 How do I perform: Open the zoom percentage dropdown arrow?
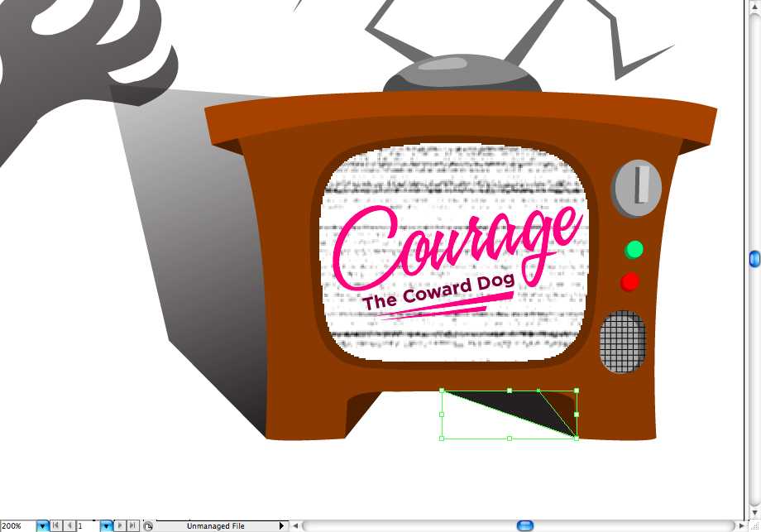[x=43, y=525]
